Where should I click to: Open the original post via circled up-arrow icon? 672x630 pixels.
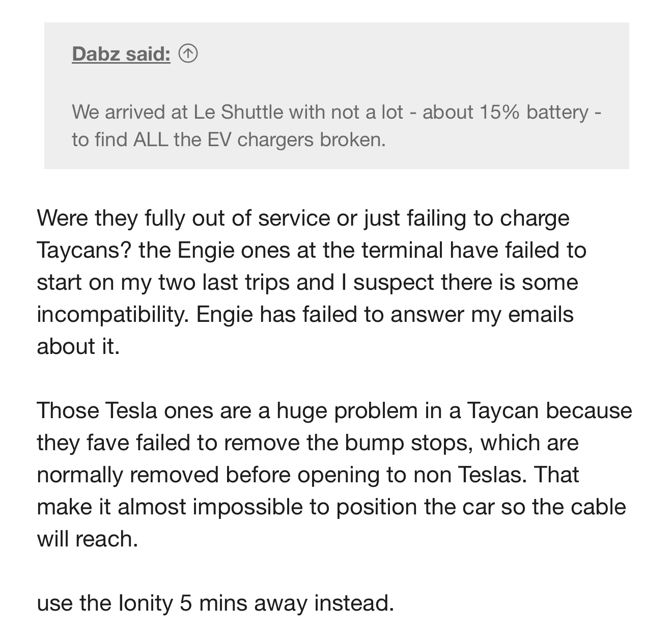(188, 53)
